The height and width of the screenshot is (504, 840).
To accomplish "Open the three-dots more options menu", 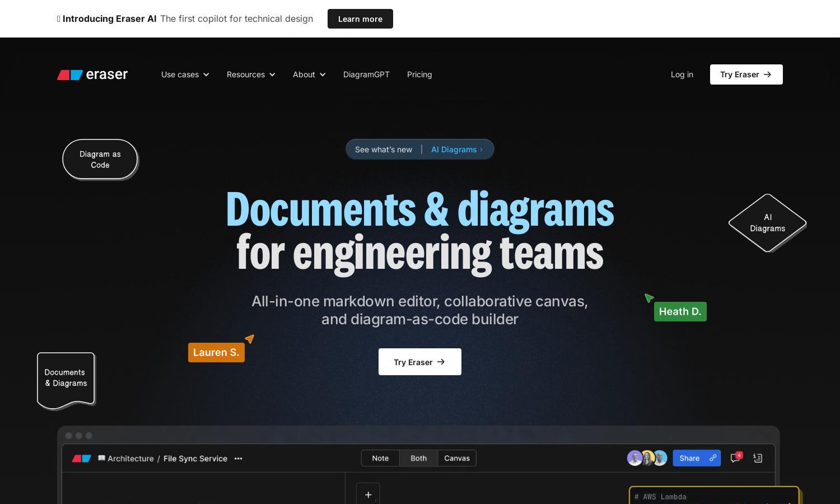I will 239,458.
